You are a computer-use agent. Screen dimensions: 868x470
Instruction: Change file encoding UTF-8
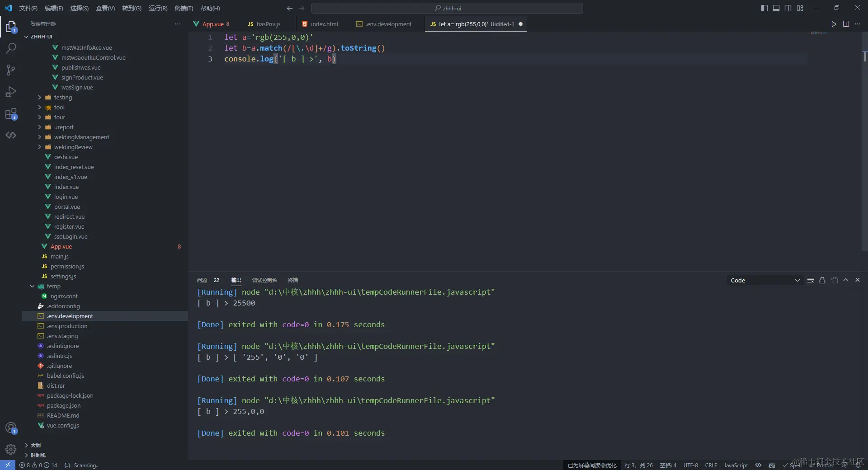pyautogui.click(x=690, y=465)
